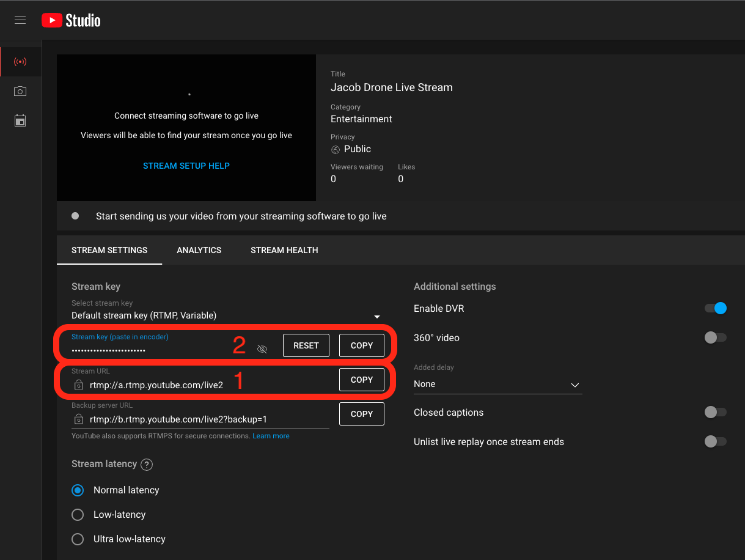Click the Stream latency help question icon

click(x=147, y=465)
